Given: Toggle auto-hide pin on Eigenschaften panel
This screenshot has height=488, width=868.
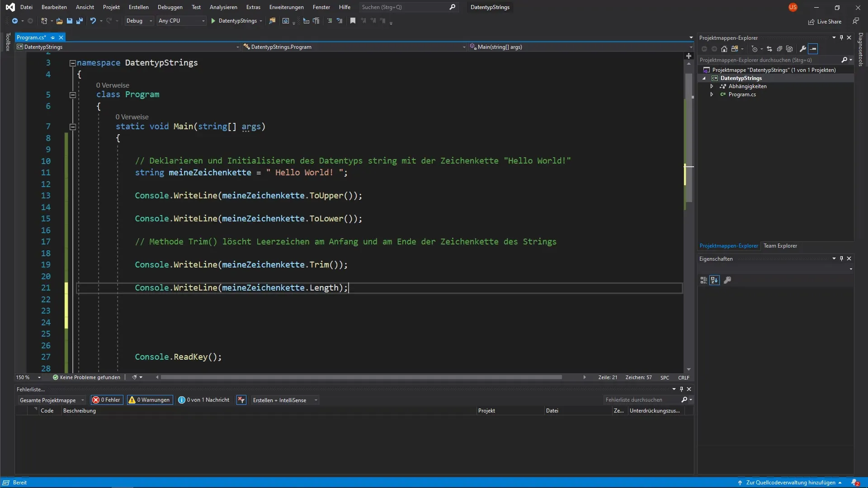Looking at the screenshot, I should click(841, 258).
